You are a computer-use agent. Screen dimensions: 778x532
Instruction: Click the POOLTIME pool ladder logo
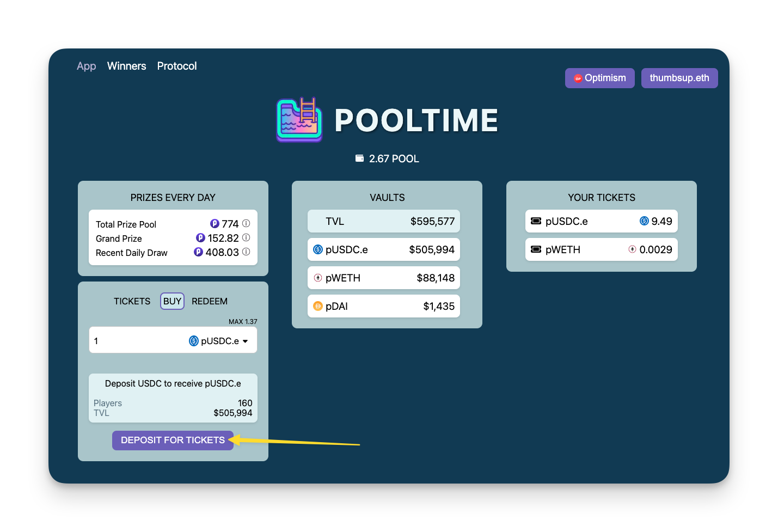tap(299, 120)
